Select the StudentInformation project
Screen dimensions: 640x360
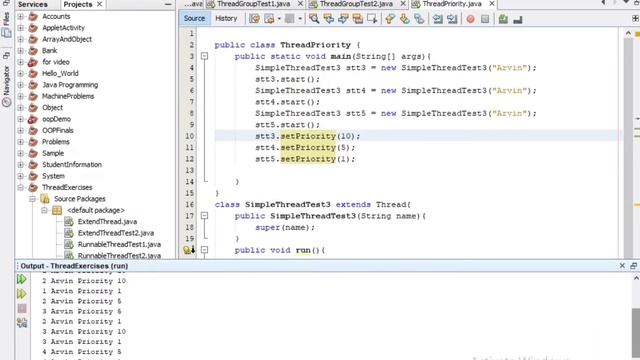click(72, 164)
